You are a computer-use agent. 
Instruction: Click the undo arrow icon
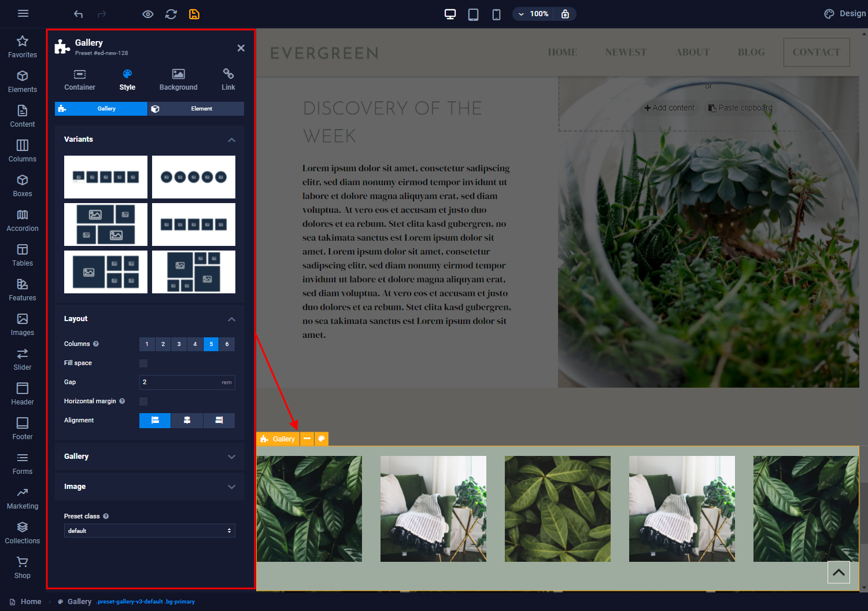coord(79,14)
